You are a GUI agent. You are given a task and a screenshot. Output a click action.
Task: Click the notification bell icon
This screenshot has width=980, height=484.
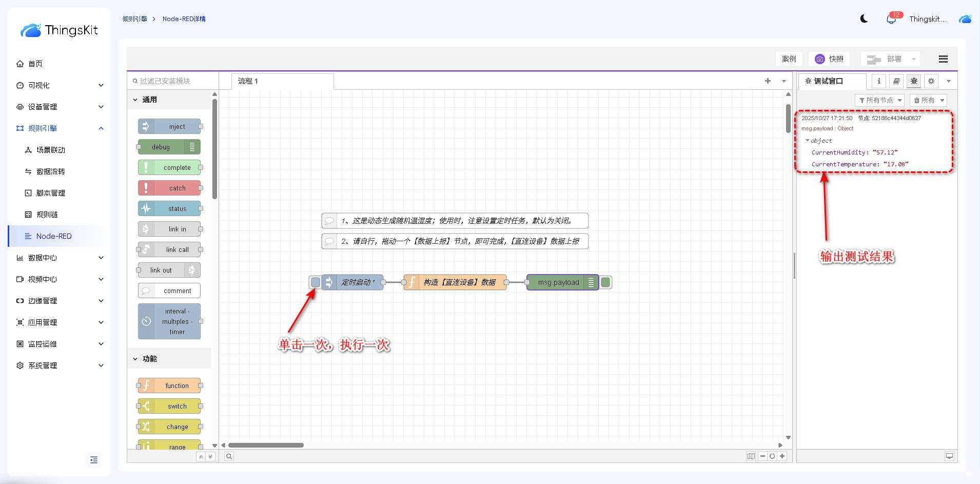891,20
